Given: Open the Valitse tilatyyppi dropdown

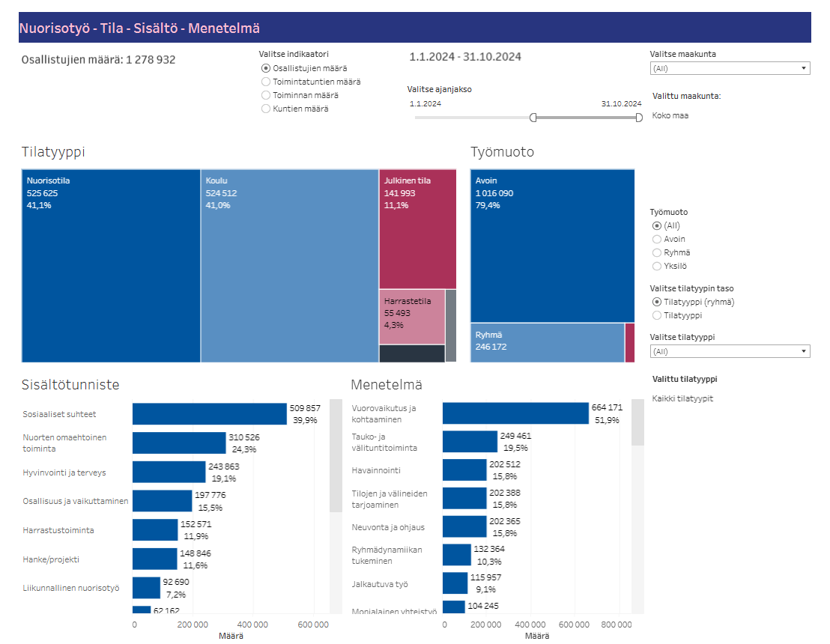Looking at the screenshot, I should 730,351.
